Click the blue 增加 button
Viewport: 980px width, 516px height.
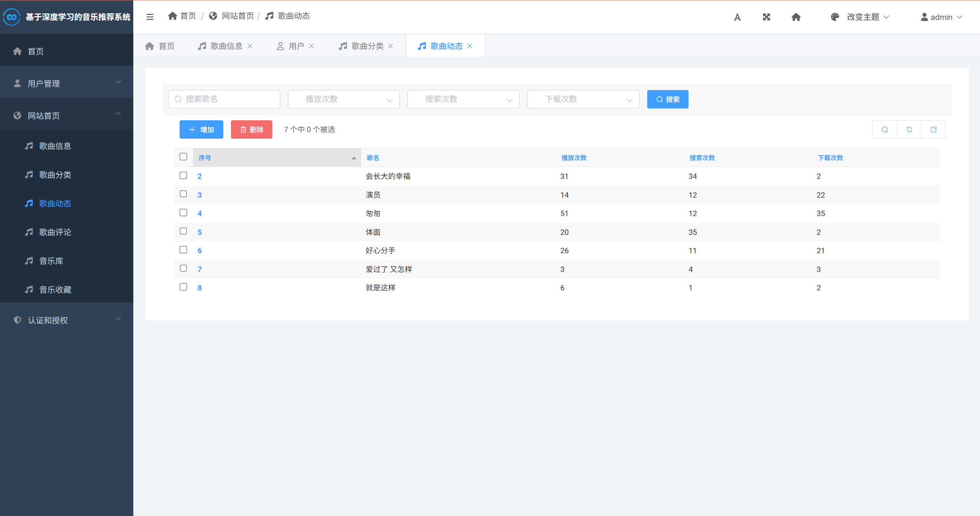tap(201, 129)
